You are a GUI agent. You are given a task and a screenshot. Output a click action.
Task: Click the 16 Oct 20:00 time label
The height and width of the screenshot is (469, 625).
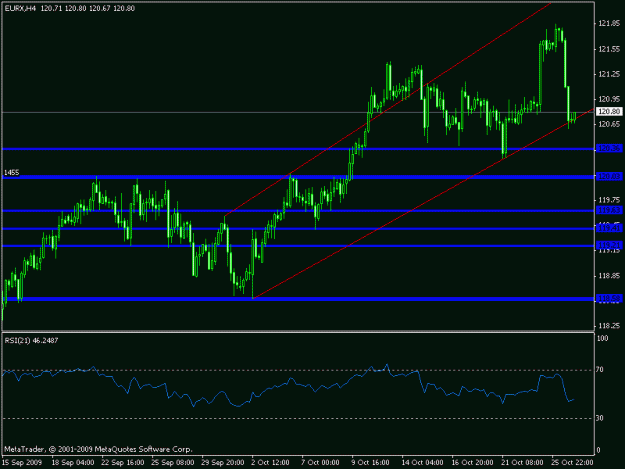click(x=472, y=463)
